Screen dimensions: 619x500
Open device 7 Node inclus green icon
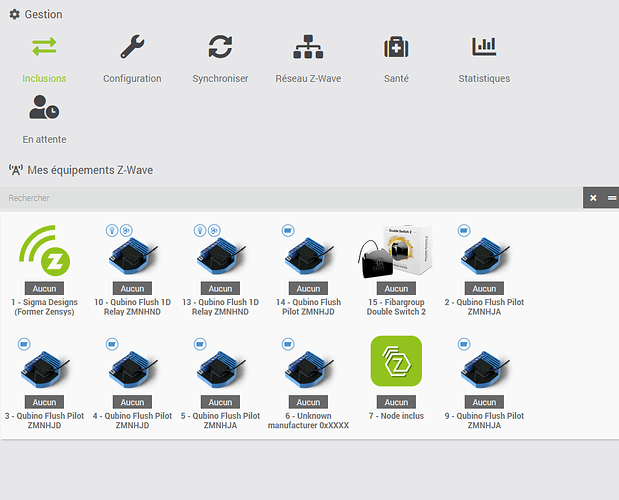pos(396,361)
